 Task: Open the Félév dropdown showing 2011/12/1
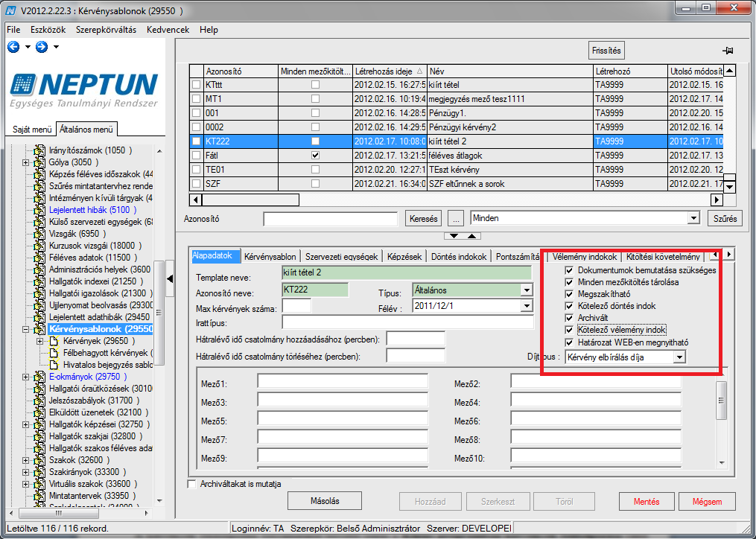click(527, 306)
